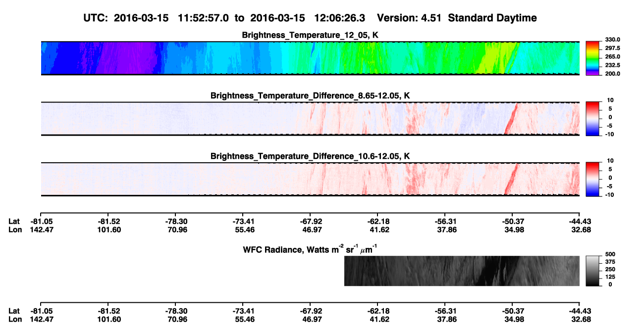This screenshot has height=330, width=644.
Task: Click 'Version: 4.51' in the header
Action: click(x=409, y=18)
